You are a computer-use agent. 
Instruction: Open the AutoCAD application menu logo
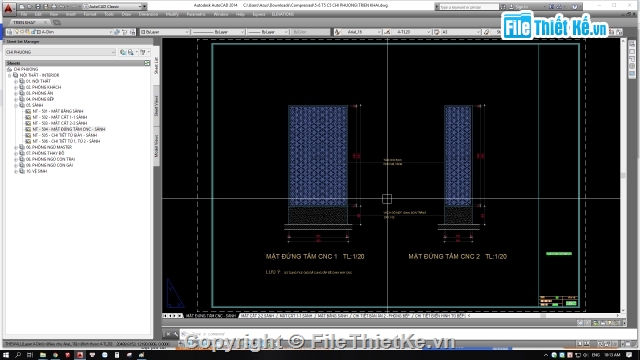(x=9, y=7)
